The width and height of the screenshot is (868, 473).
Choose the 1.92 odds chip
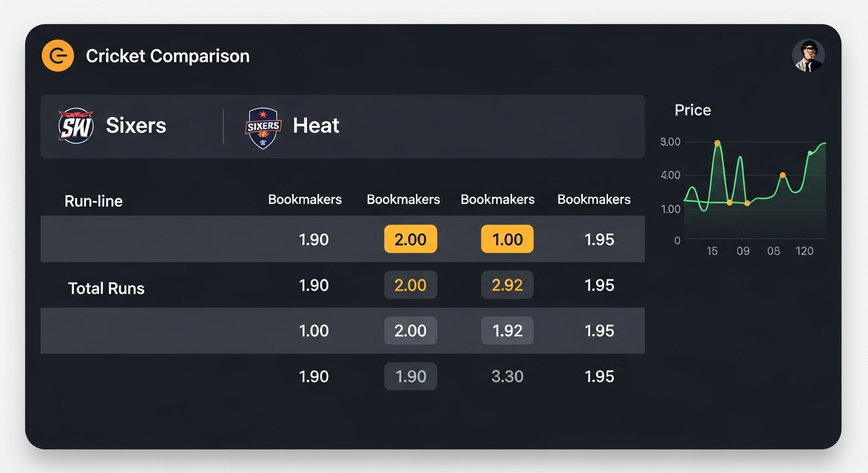tap(507, 331)
